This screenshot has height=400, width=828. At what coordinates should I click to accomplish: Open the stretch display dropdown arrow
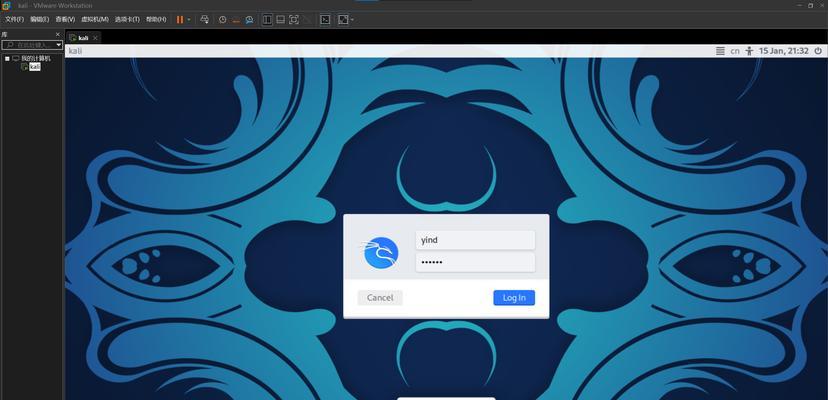click(x=352, y=20)
